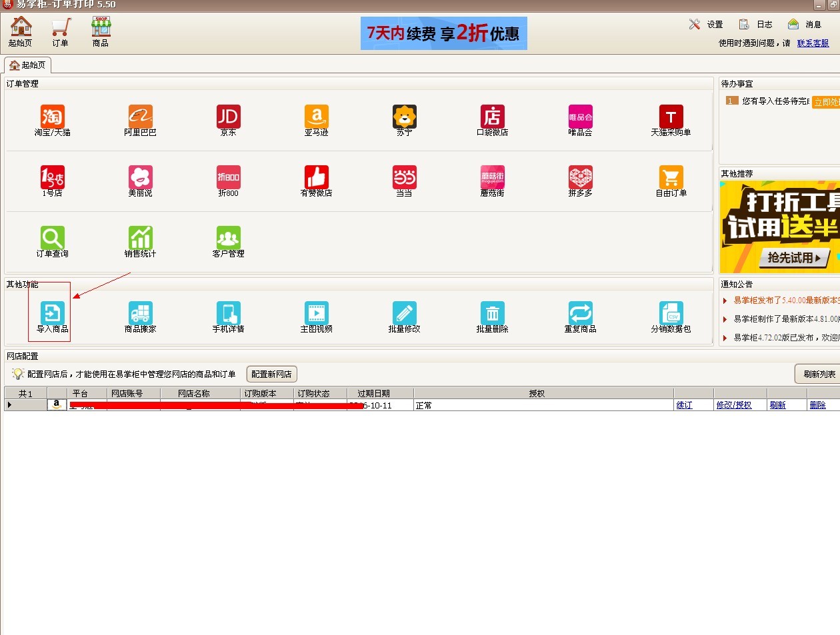Open the notice about version 4.81.00
840x635 pixels.
[787, 319]
